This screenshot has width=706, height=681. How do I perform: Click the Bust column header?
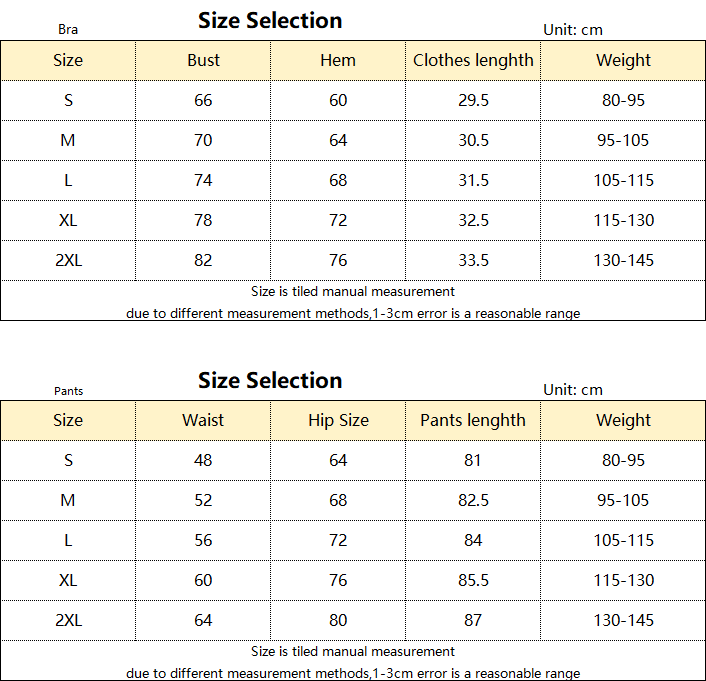click(x=203, y=60)
